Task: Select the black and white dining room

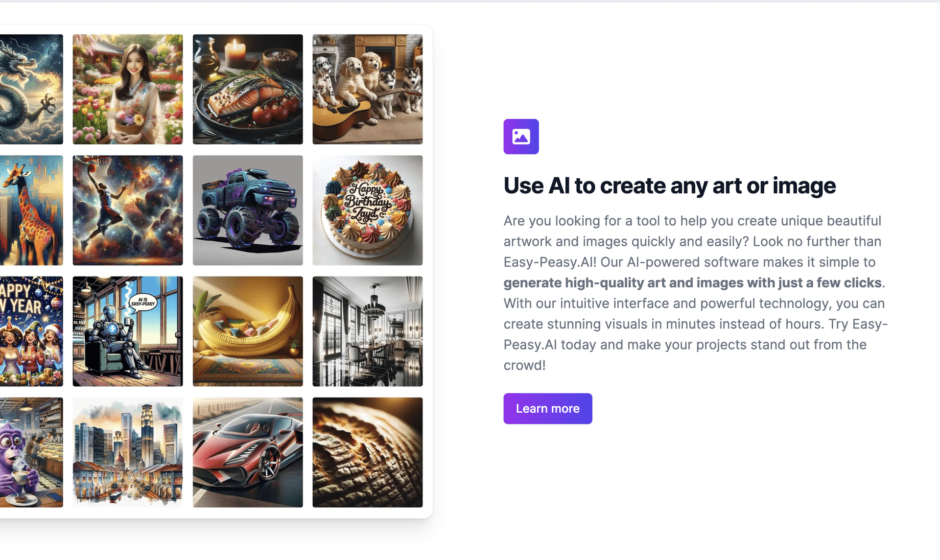Action: click(x=368, y=331)
